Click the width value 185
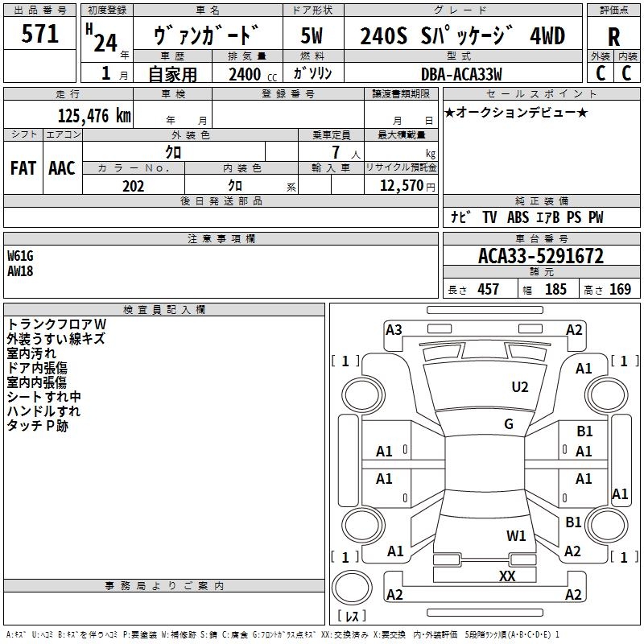The width and height of the screenshot is (644, 644). click(x=555, y=290)
